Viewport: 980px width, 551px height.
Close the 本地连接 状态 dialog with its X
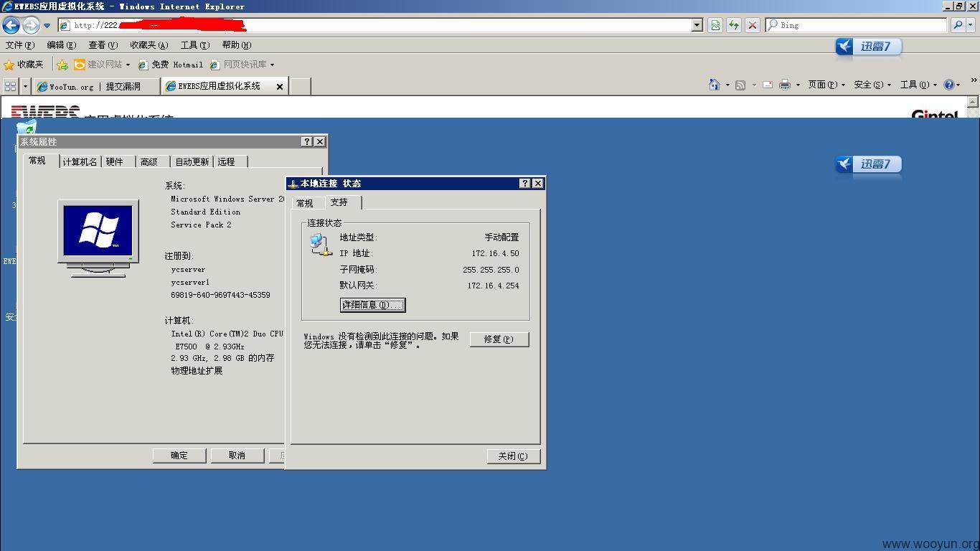click(538, 184)
